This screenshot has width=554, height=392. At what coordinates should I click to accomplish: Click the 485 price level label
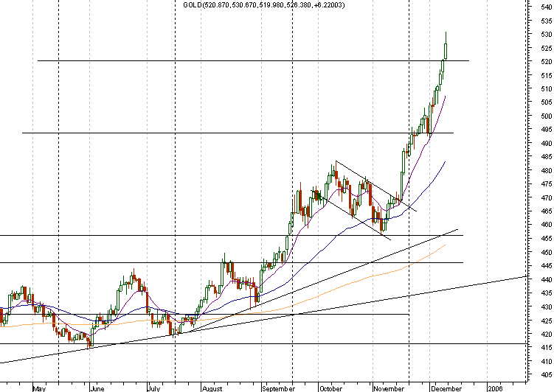coord(546,157)
